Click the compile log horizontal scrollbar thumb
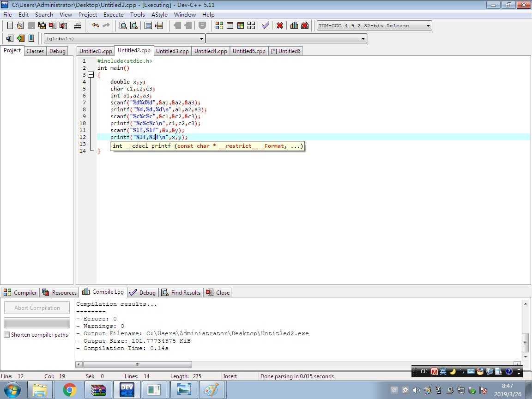 [x=138, y=364]
